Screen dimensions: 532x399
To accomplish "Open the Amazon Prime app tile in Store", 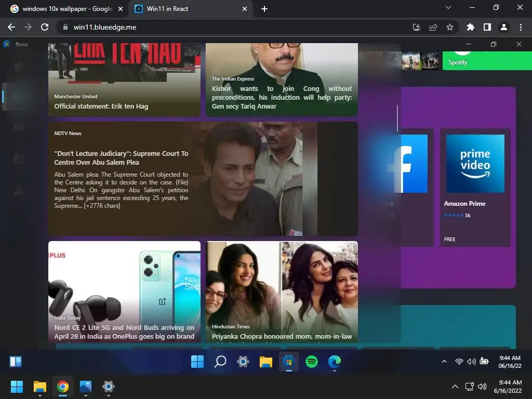I will 475,187.
